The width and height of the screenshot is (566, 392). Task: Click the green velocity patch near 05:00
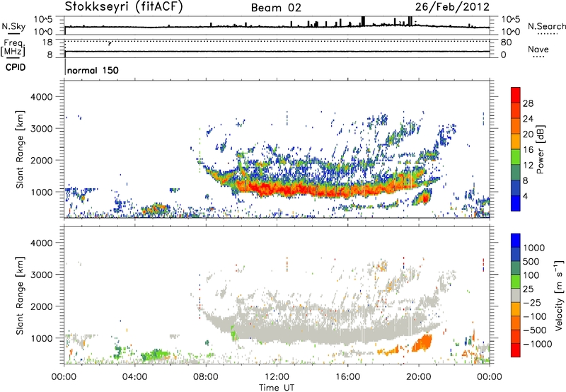click(x=155, y=355)
